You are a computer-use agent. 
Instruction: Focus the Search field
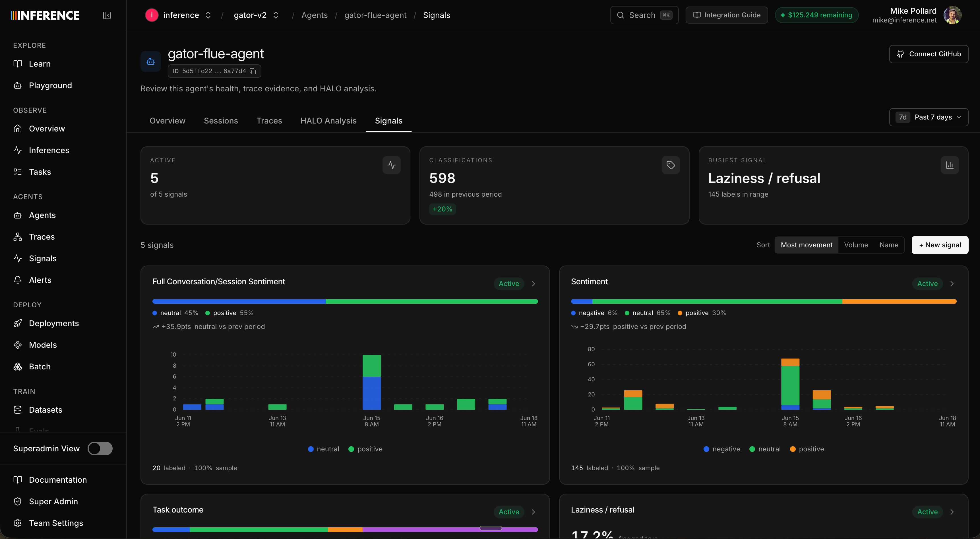pos(644,15)
